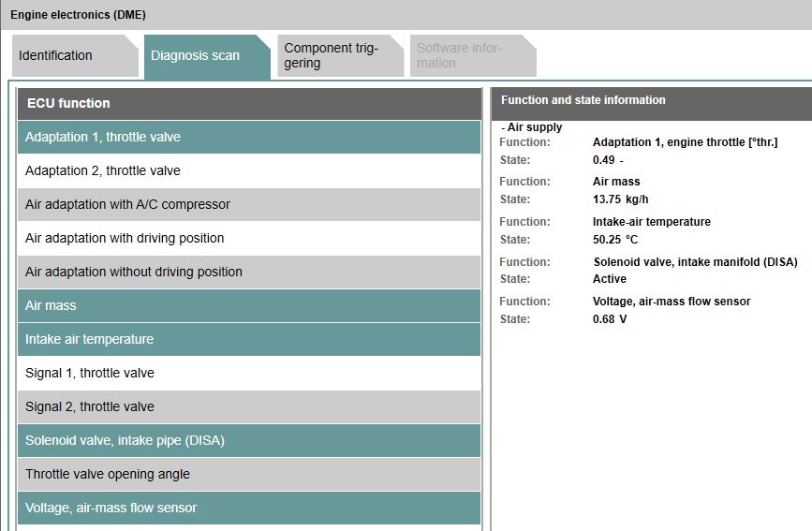Choose Air adaptation with driving position
The width and height of the screenshot is (812, 531).
pos(248,238)
